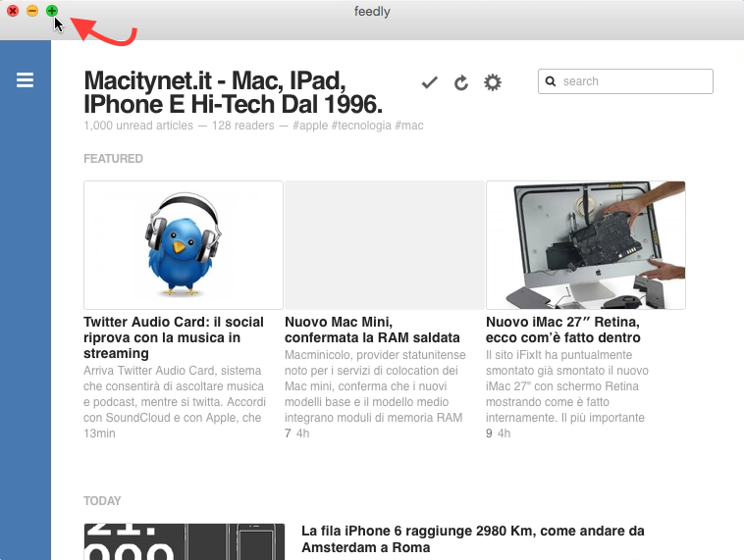Click the '1,000 unread articles' text
Image resolution: width=744 pixels, height=560 pixels.
[x=138, y=126]
